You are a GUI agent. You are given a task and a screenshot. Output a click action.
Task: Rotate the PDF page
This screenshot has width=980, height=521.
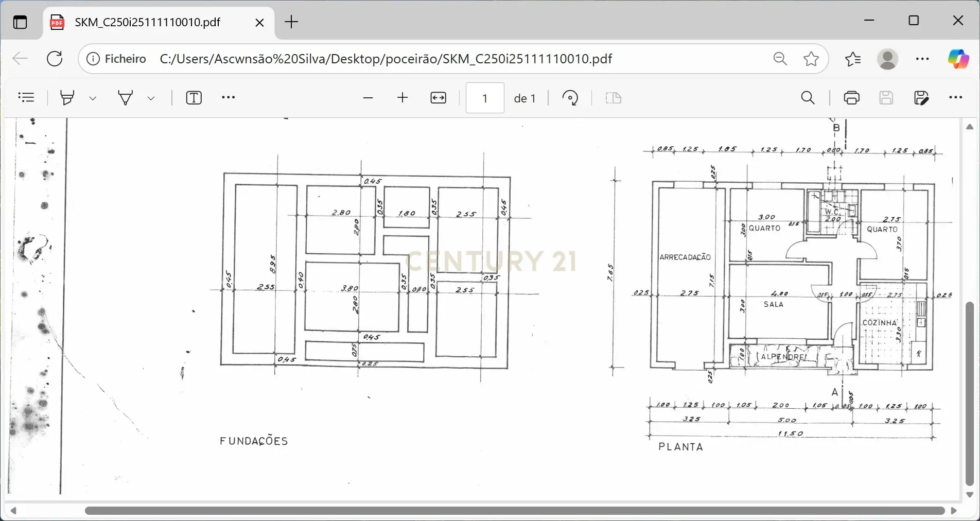click(570, 98)
